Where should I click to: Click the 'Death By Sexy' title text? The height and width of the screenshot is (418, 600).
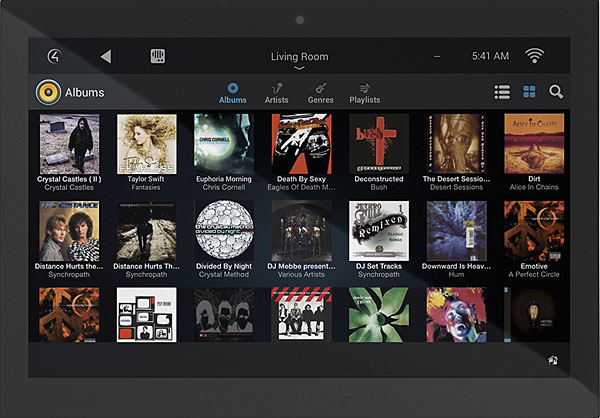[x=302, y=179]
